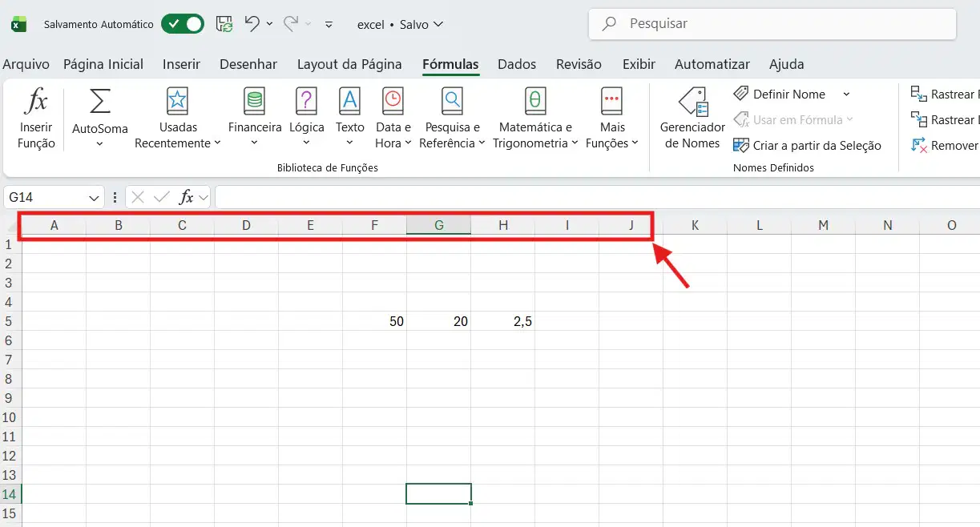Open the Ajuda tab
Image resolution: width=980 pixels, height=527 pixels.
coord(786,64)
